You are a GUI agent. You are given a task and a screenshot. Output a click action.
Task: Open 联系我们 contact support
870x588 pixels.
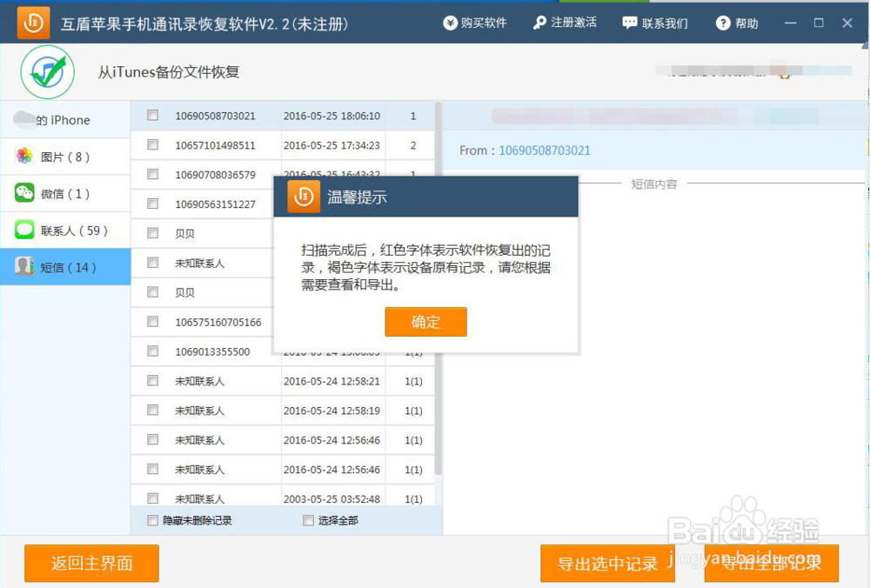654,23
